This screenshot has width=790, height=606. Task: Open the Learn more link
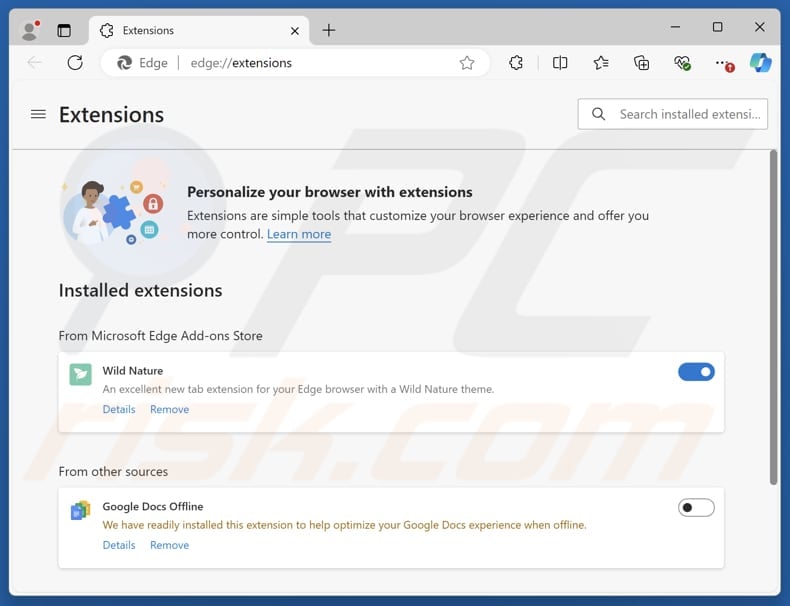pos(299,234)
